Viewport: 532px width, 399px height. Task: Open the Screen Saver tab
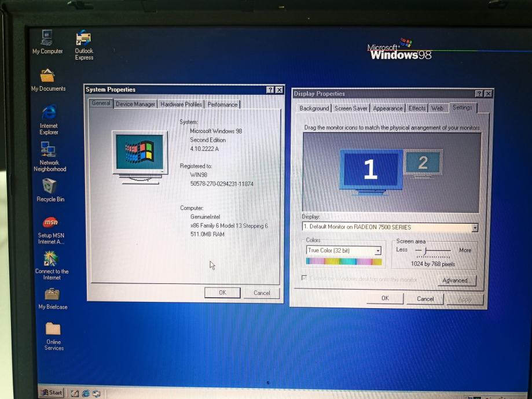click(x=351, y=108)
